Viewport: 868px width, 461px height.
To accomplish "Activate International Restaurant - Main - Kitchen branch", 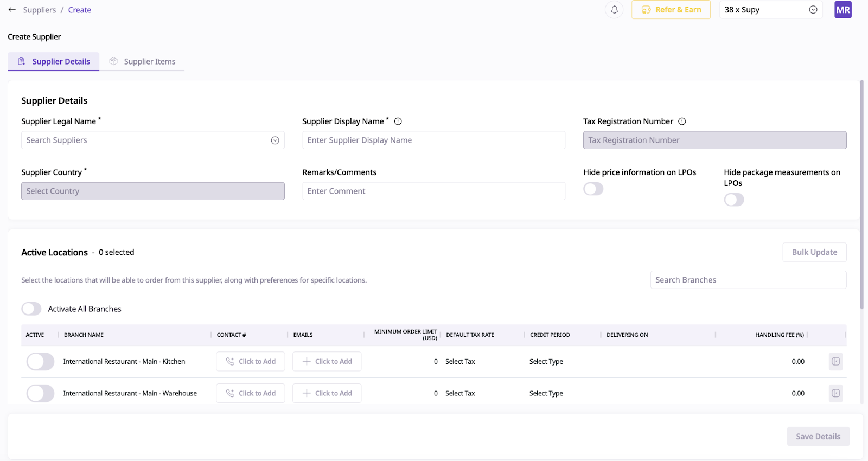I will click(40, 361).
